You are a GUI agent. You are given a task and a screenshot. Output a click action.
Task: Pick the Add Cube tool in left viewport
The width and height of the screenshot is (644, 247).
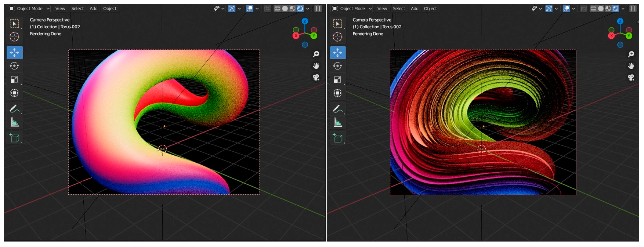pos(14,138)
